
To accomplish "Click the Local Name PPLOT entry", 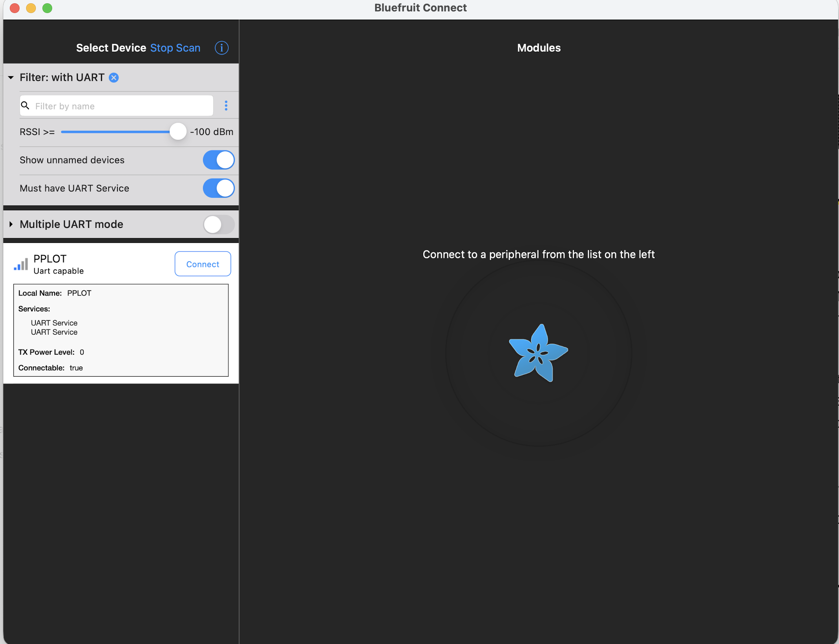I will 55,293.
